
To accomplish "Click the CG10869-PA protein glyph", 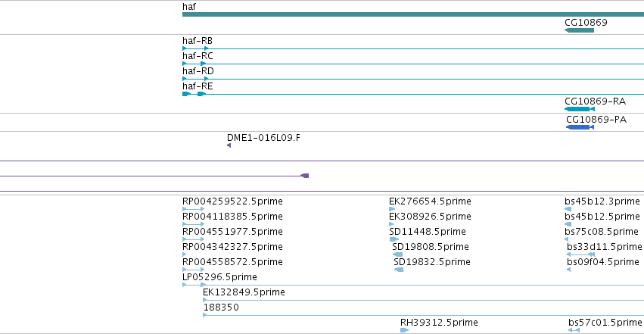I will pos(580,127).
